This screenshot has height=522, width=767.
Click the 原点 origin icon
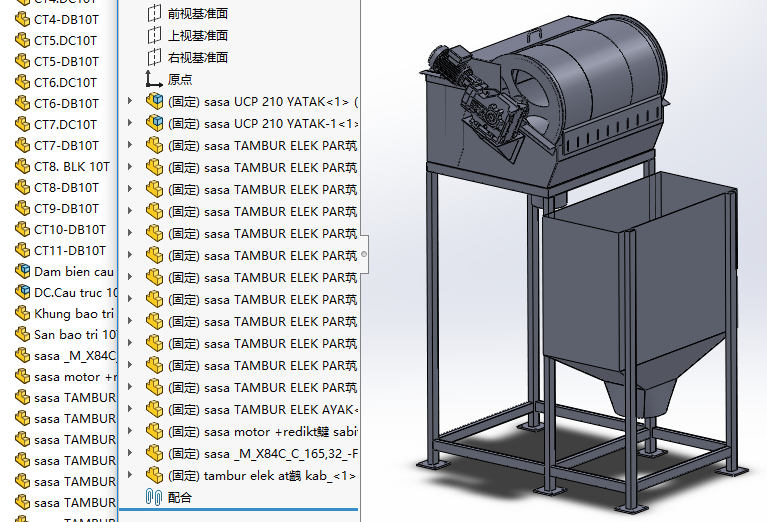point(154,79)
